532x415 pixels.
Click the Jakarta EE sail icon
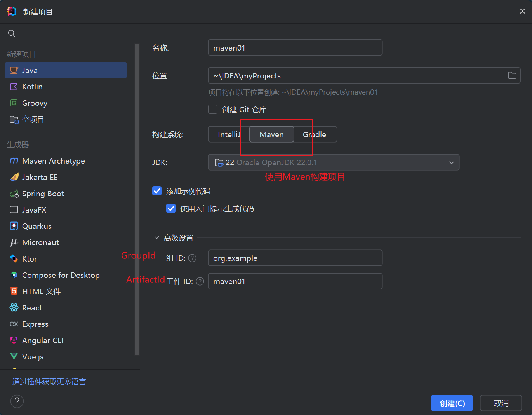14,177
